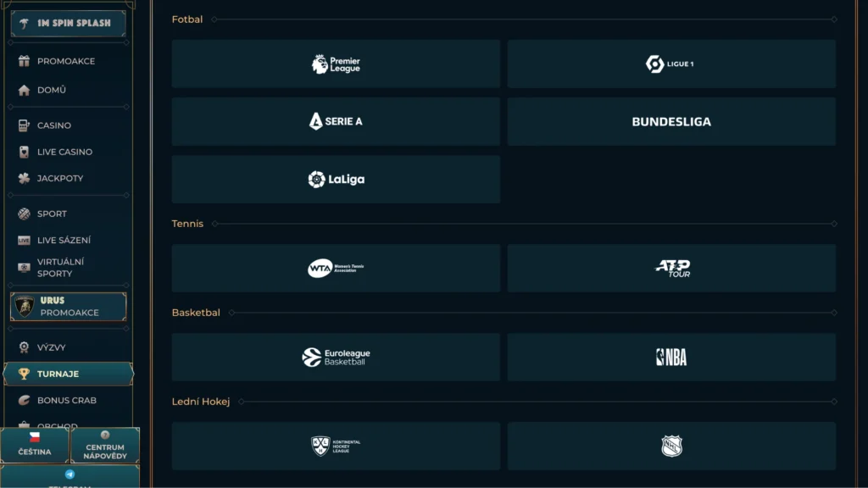This screenshot has width=868, height=488.
Task: Open the ATP Tour card
Action: (671, 269)
